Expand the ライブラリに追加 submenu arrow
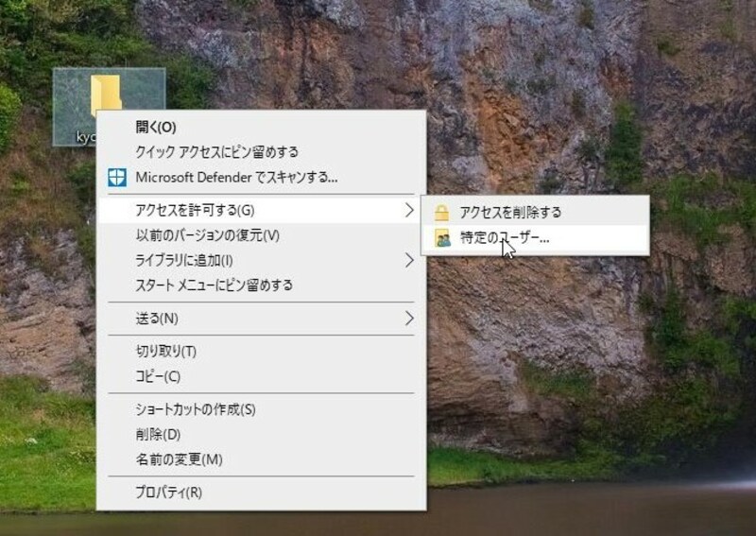Image resolution: width=756 pixels, height=536 pixels. pos(409,260)
